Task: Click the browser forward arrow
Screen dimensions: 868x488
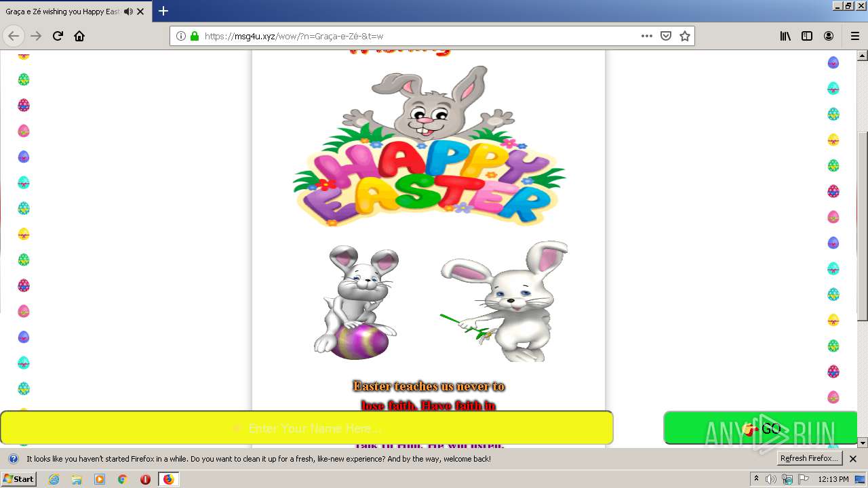Action: pos(36,36)
